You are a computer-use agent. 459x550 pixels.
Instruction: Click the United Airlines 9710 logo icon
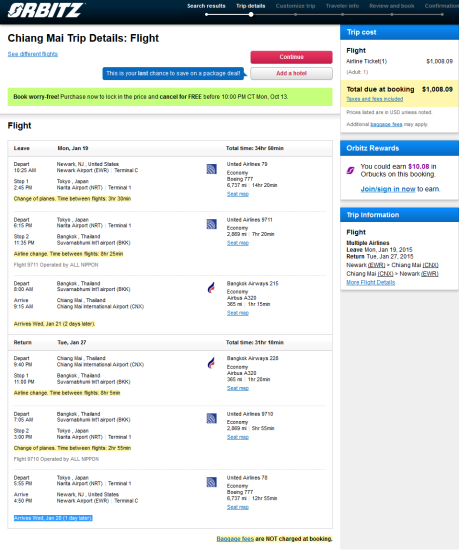[211, 418]
